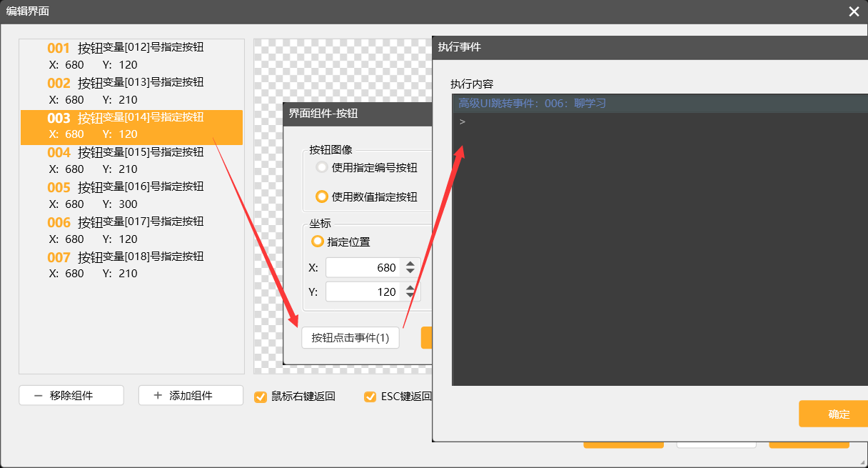Choose 使用指定编号按钮 radio option
Viewport: 868px width, 468px height.
[322, 168]
